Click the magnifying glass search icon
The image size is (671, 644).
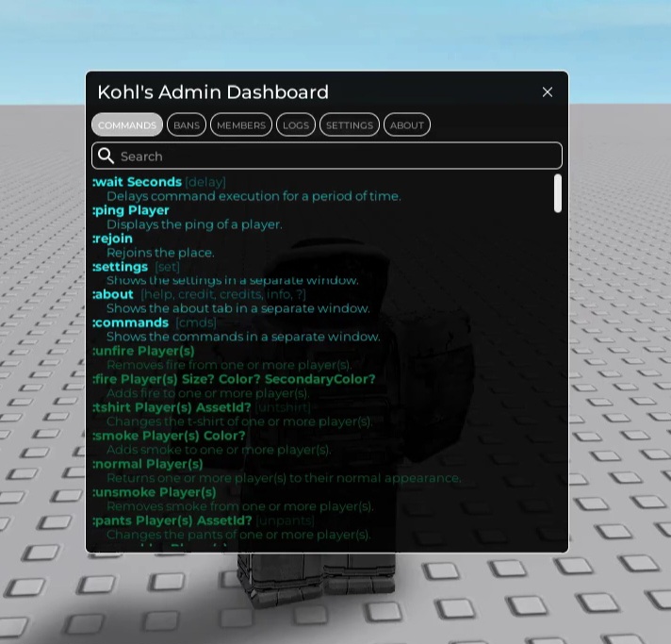(106, 156)
